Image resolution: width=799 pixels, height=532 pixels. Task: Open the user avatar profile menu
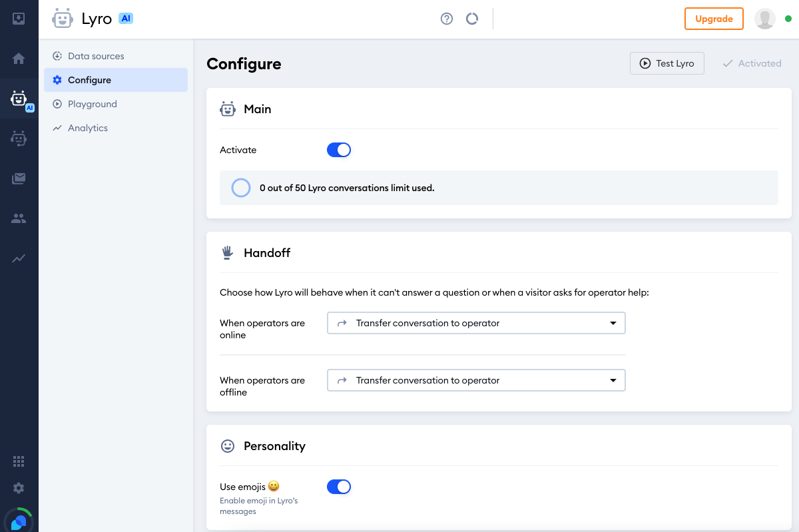[765, 19]
